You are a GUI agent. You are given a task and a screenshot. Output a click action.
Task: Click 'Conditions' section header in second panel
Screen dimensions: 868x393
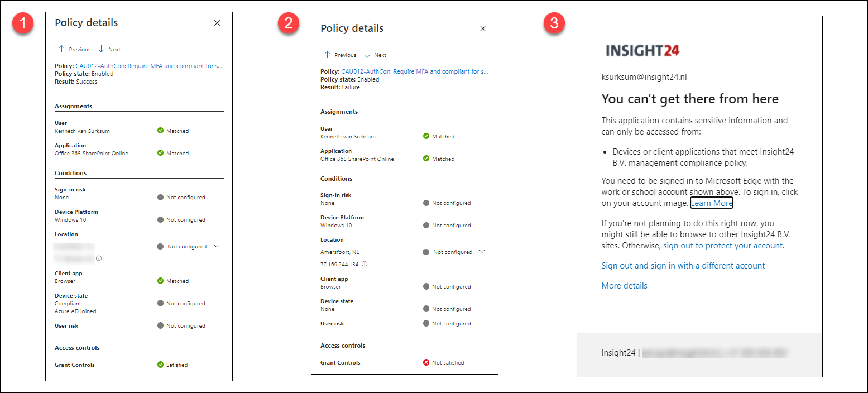(x=336, y=179)
